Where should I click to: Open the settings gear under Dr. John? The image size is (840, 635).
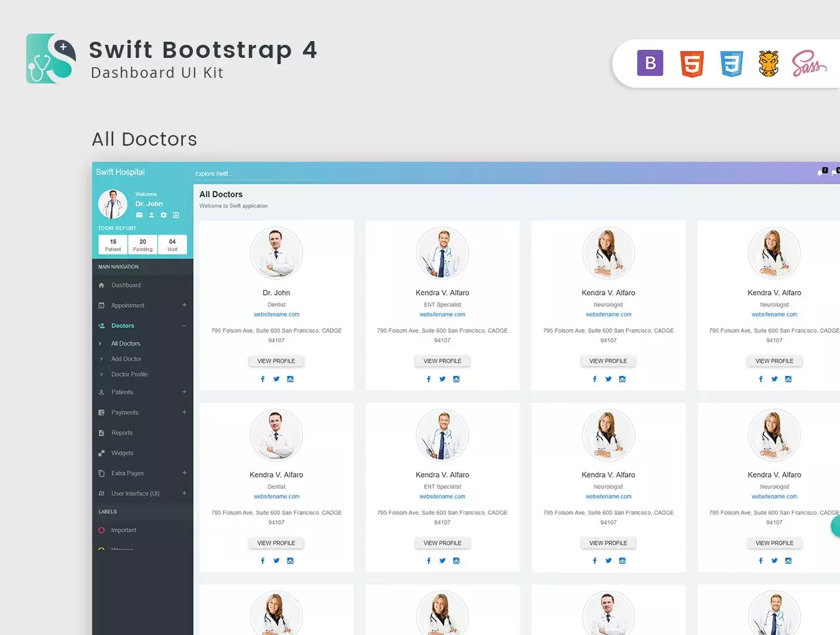pos(164,215)
